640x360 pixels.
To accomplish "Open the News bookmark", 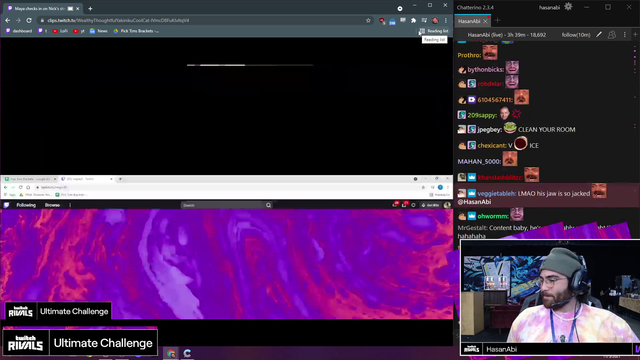I will pos(98,31).
